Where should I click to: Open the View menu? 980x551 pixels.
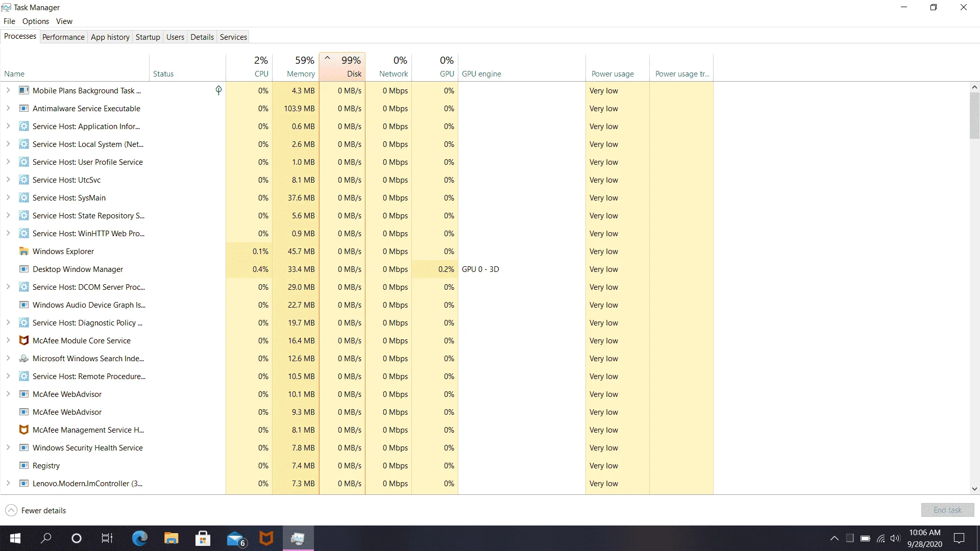(x=64, y=21)
